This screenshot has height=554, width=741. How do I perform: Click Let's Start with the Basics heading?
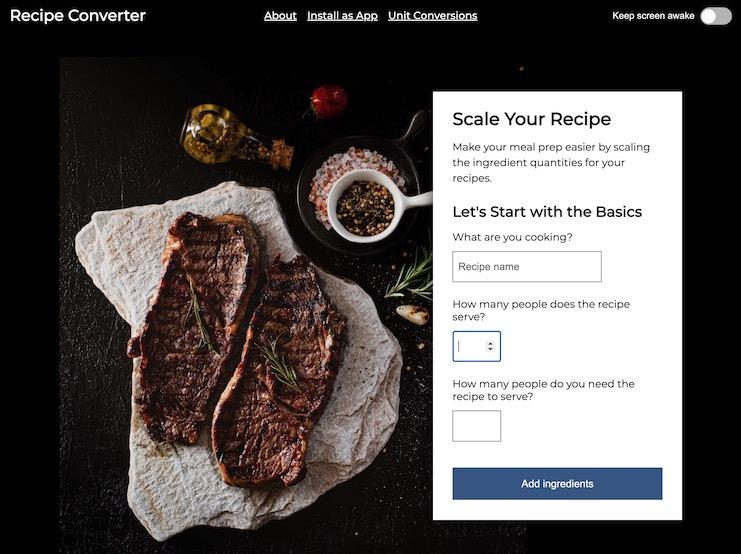click(x=547, y=212)
